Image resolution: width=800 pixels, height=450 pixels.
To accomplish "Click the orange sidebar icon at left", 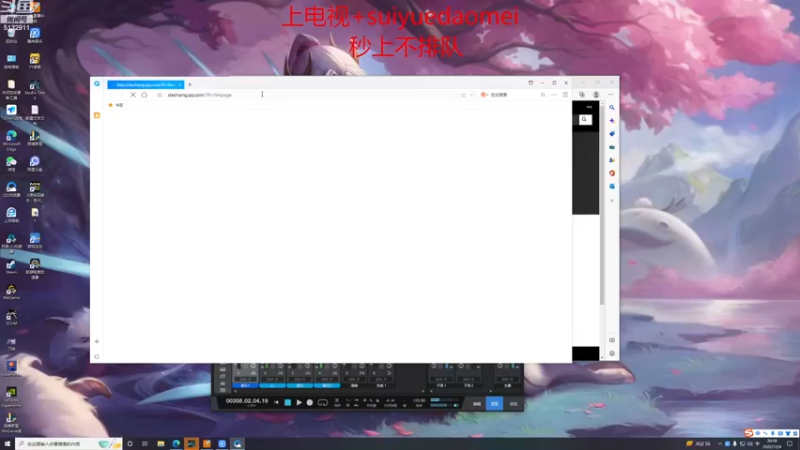I will [97, 115].
